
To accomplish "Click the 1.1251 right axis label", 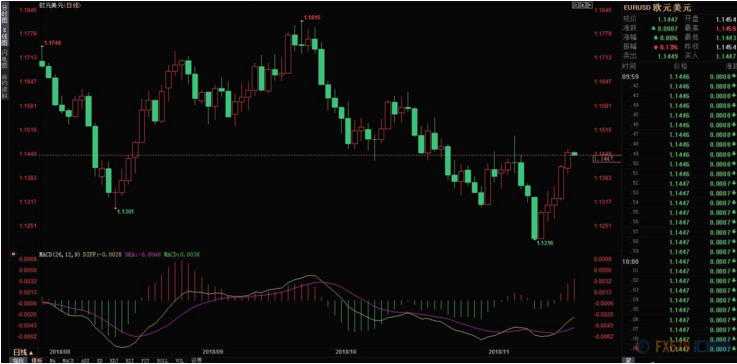I will [604, 226].
